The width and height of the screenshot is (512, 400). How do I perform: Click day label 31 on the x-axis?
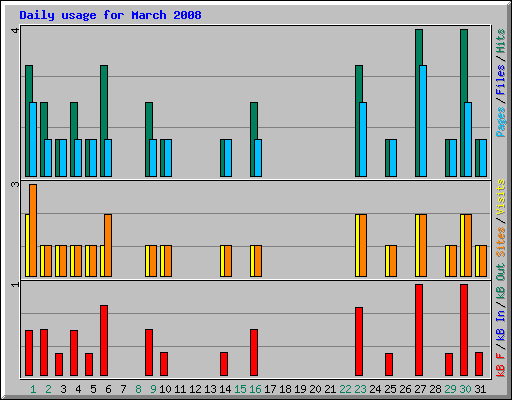480,389
